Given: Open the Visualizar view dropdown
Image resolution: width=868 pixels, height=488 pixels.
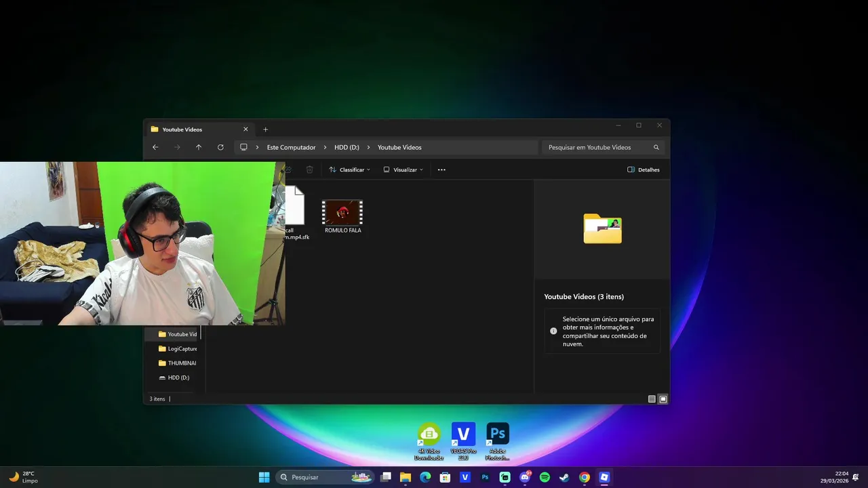Looking at the screenshot, I should 403,169.
